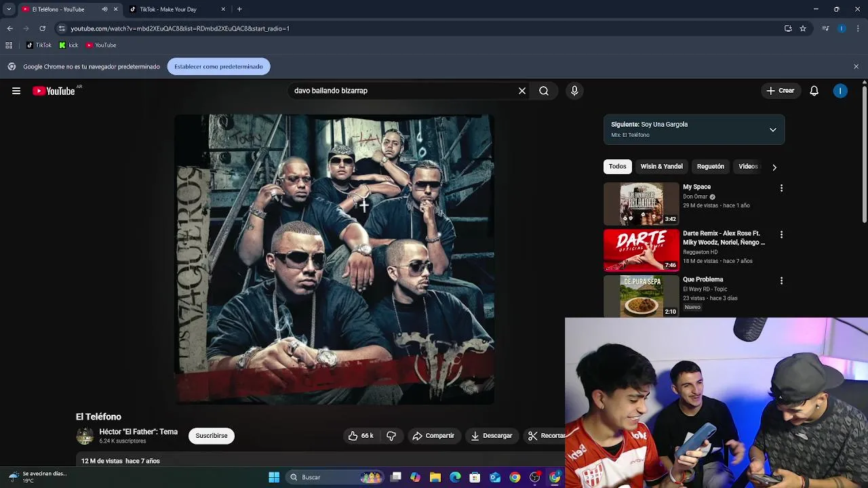868x488 pixels.
Task: Open the YouTube hamburger guide menu
Action: click(x=16, y=91)
